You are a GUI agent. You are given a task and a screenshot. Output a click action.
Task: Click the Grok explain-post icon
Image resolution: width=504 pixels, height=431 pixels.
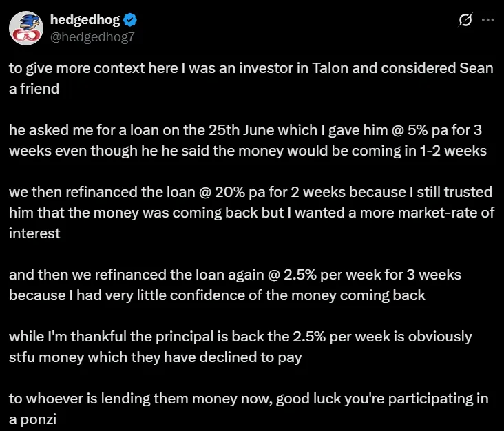coord(464,20)
